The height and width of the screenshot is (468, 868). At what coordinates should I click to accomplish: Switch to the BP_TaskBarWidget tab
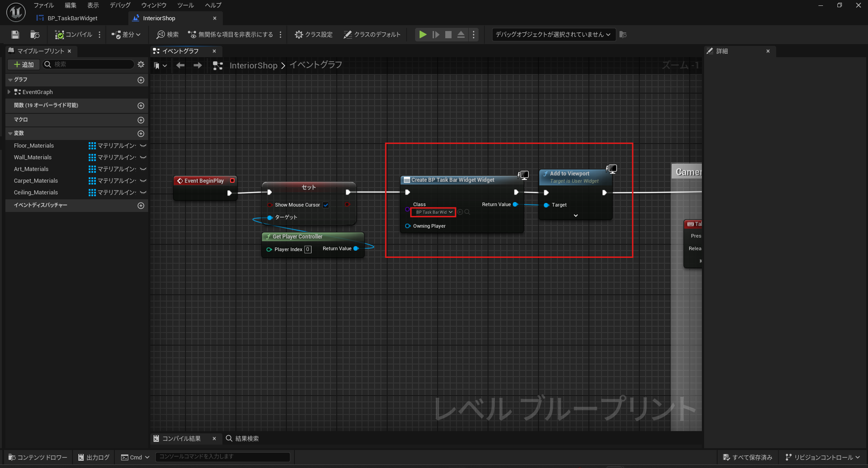tap(72, 18)
